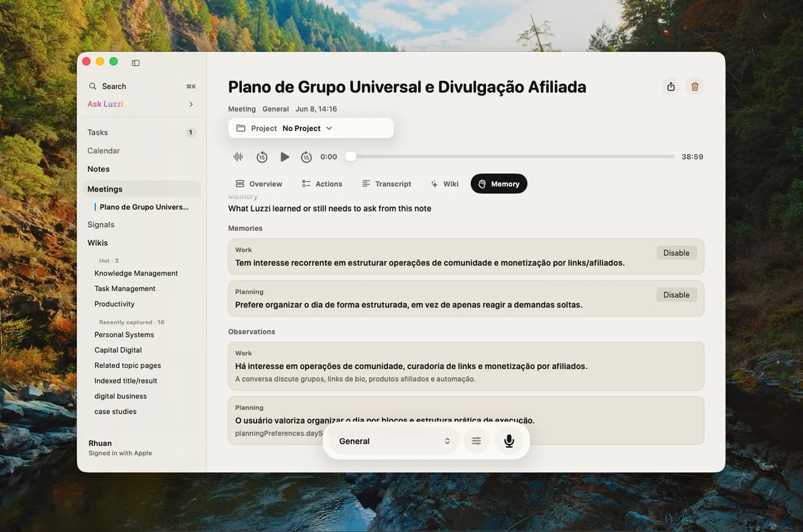Viewport: 803px width, 532px height.
Task: Open the Wiki tab
Action: coord(445,184)
